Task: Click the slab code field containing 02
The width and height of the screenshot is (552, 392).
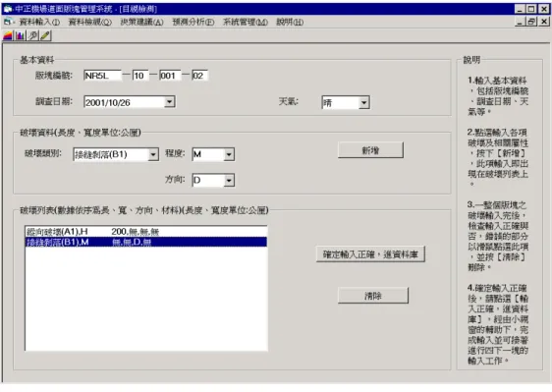Action: 199,76
